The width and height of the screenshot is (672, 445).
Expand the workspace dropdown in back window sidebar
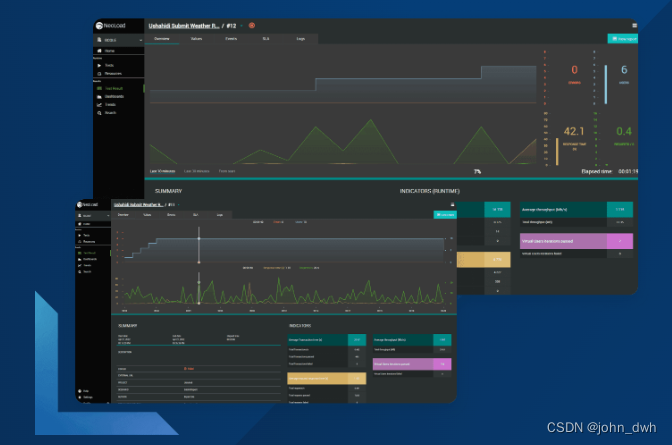pyautogui.click(x=141, y=40)
